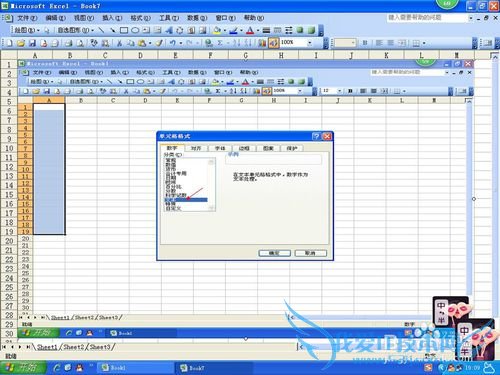The height and width of the screenshot is (375, 500).
Task: Select column D header in the Book7 window
Action: 140,55
